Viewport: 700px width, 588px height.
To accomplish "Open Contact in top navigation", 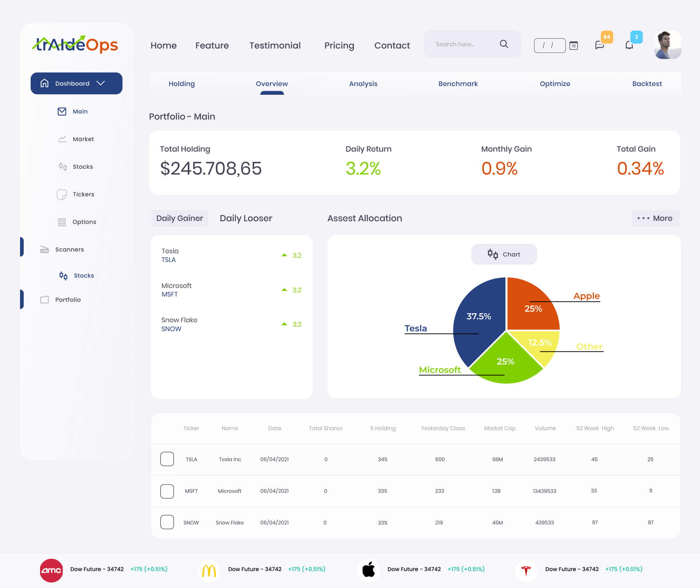I will click(392, 46).
